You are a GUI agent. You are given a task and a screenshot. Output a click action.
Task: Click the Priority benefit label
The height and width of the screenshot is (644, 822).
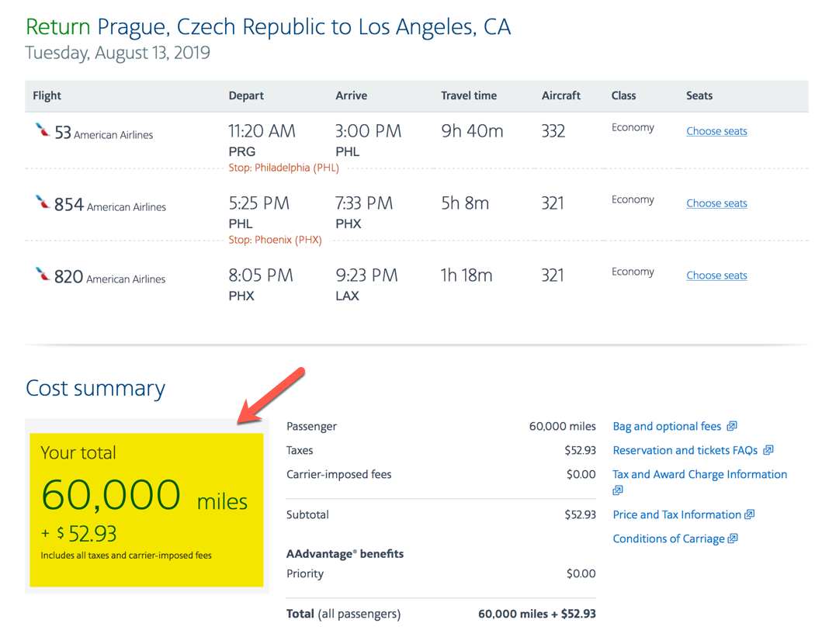304,574
